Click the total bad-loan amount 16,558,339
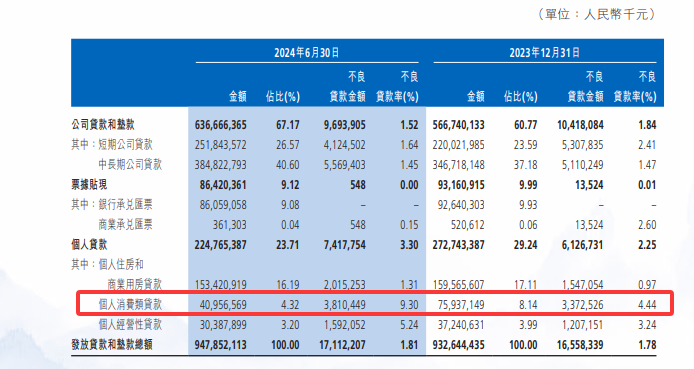The image size is (694, 369). click(580, 345)
